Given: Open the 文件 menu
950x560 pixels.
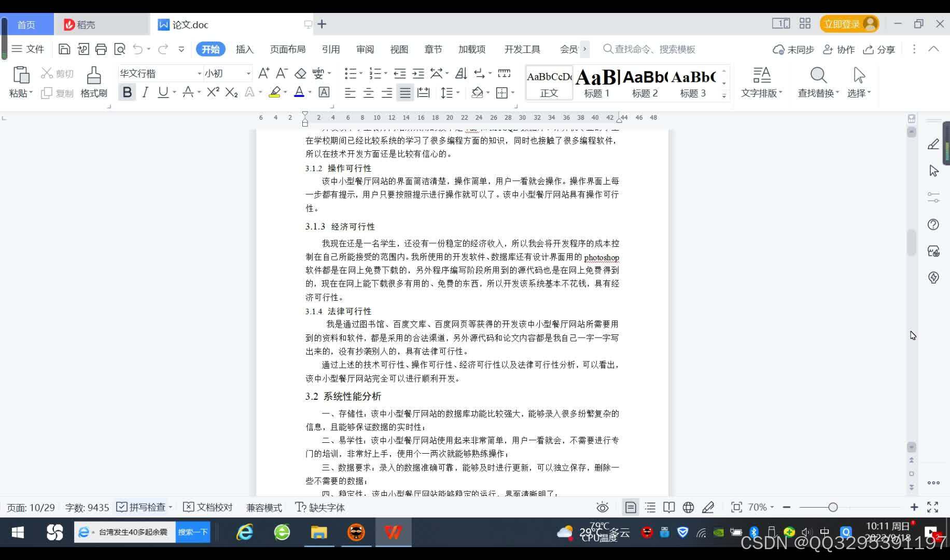Looking at the screenshot, I should tap(28, 49).
